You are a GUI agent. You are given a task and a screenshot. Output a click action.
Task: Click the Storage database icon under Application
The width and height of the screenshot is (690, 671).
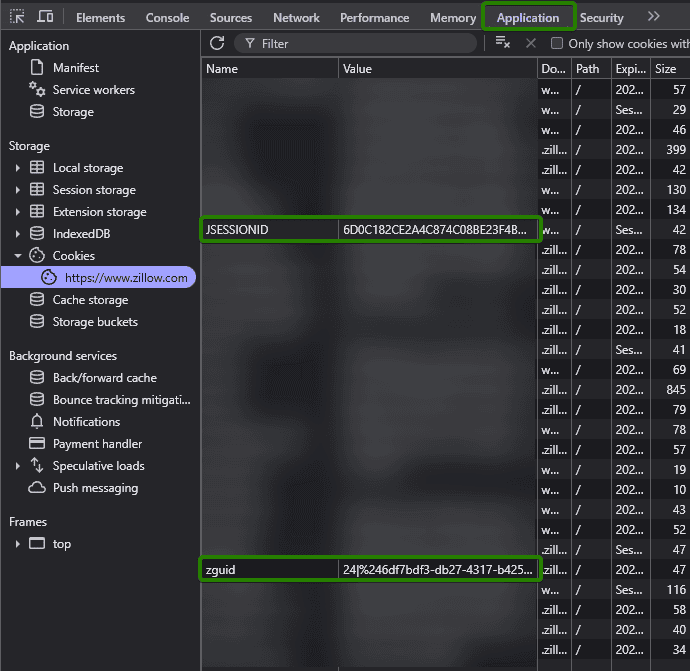coord(37,111)
